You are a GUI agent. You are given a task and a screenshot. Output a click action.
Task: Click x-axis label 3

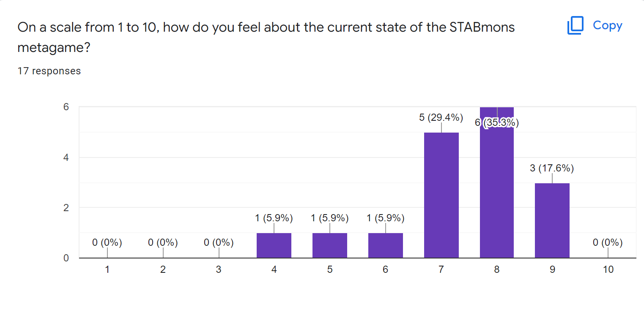(219, 269)
